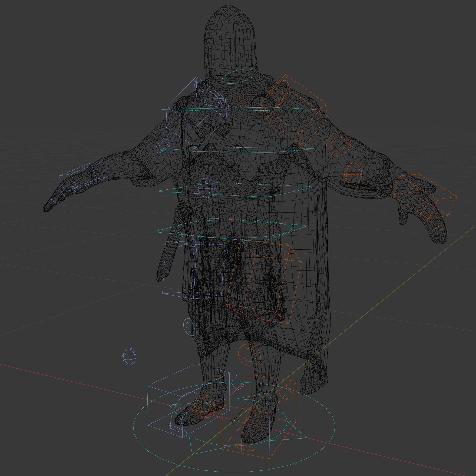Select the small orange ellipse under orange foot
The image size is (476, 476).
(x=244, y=447)
